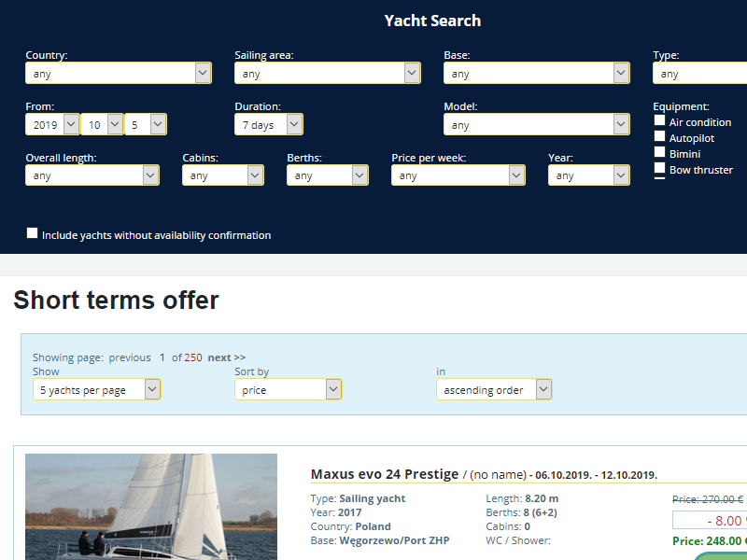747x560 pixels.
Task: Enable the Air condition checkbox
Action: tap(660, 121)
